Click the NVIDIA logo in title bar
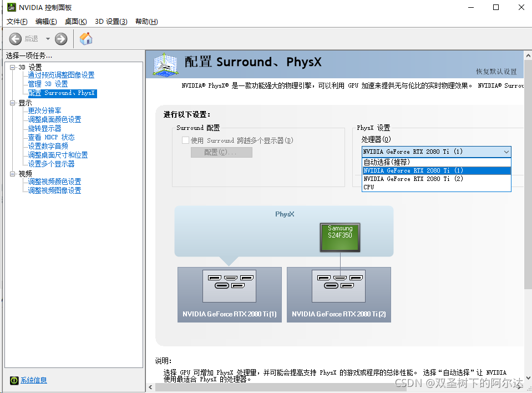This screenshot has height=393, width=532. [11, 7]
